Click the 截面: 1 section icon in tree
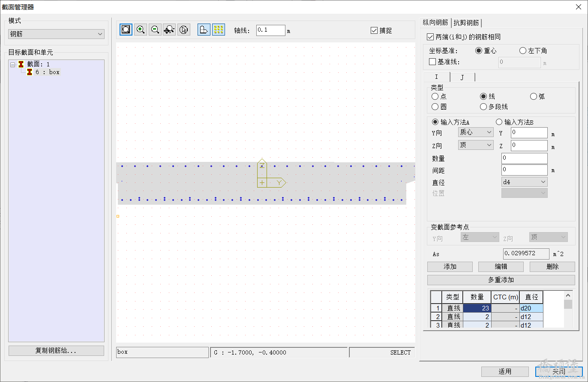 pyautogui.click(x=21, y=64)
